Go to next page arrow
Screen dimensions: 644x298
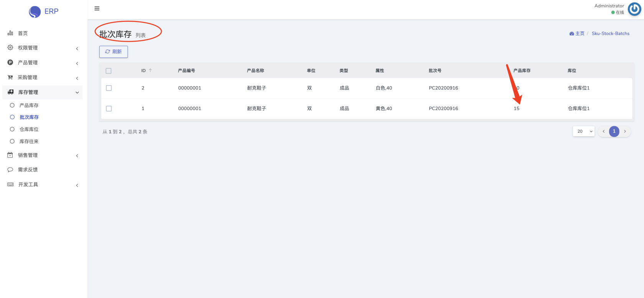[x=625, y=132]
